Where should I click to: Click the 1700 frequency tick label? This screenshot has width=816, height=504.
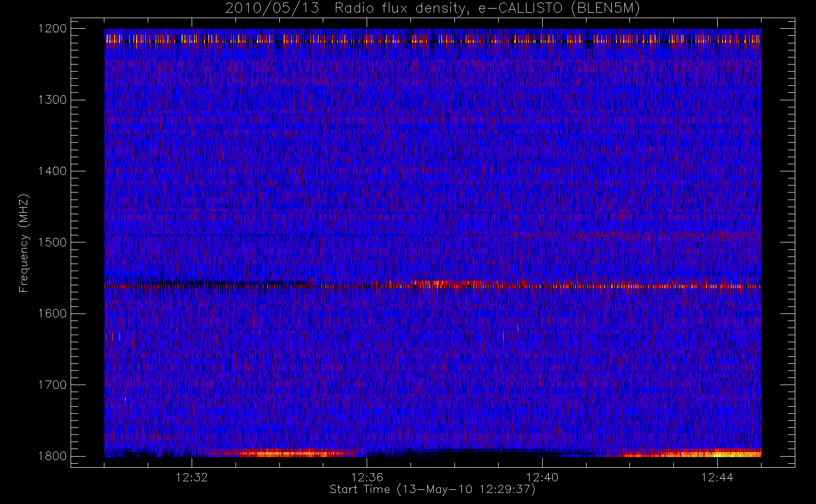(52, 385)
